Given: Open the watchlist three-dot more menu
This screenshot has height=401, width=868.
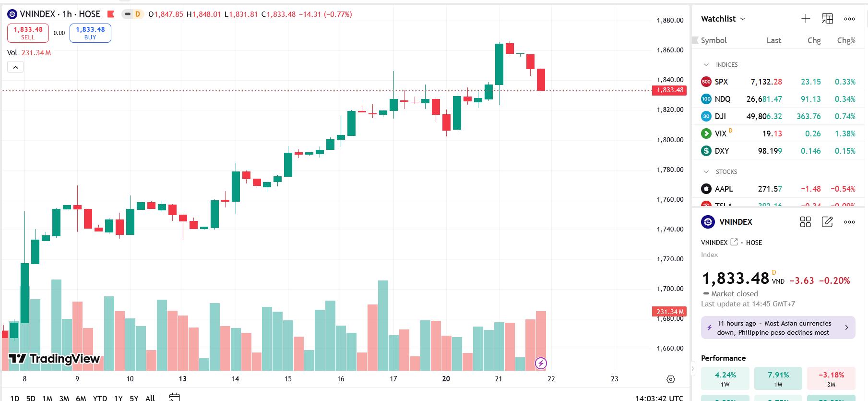Looking at the screenshot, I should click(x=849, y=19).
